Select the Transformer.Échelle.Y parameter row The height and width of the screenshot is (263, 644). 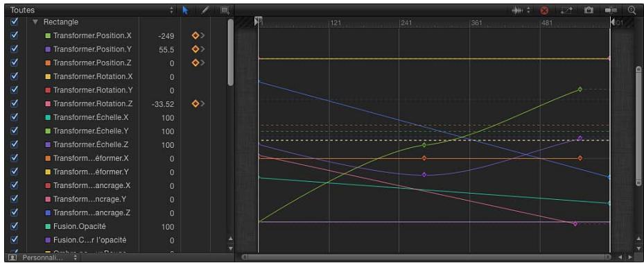click(119, 131)
